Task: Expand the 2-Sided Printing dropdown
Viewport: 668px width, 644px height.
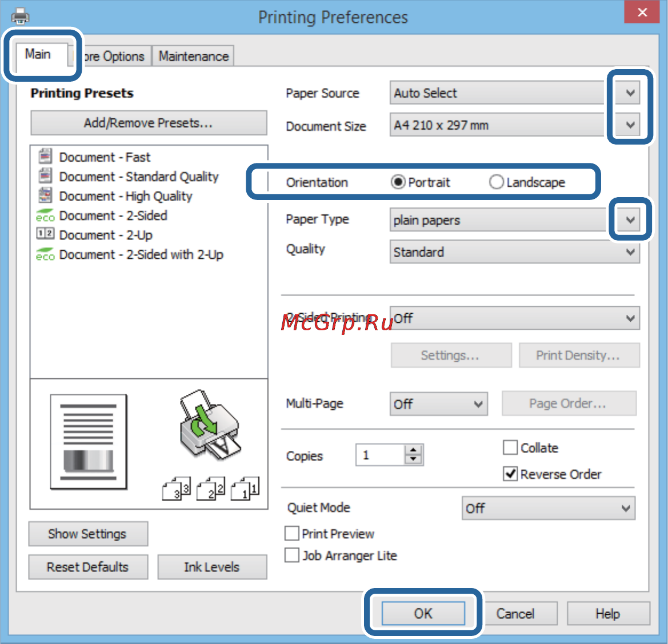Action: tap(515, 318)
